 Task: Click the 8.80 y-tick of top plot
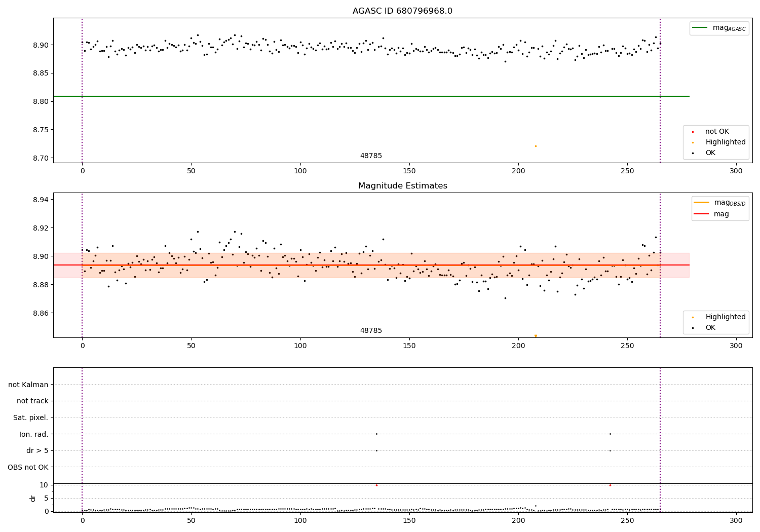tap(40, 101)
